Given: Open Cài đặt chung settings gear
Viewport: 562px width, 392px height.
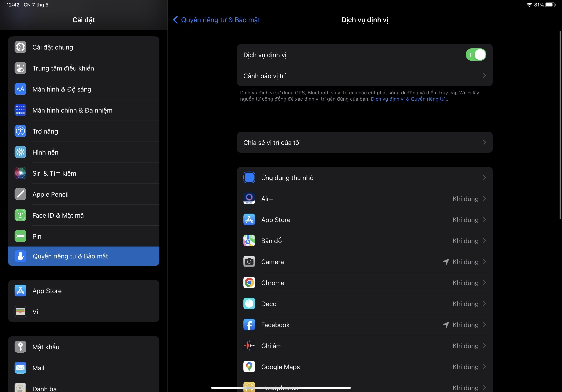Looking at the screenshot, I should pos(20,47).
